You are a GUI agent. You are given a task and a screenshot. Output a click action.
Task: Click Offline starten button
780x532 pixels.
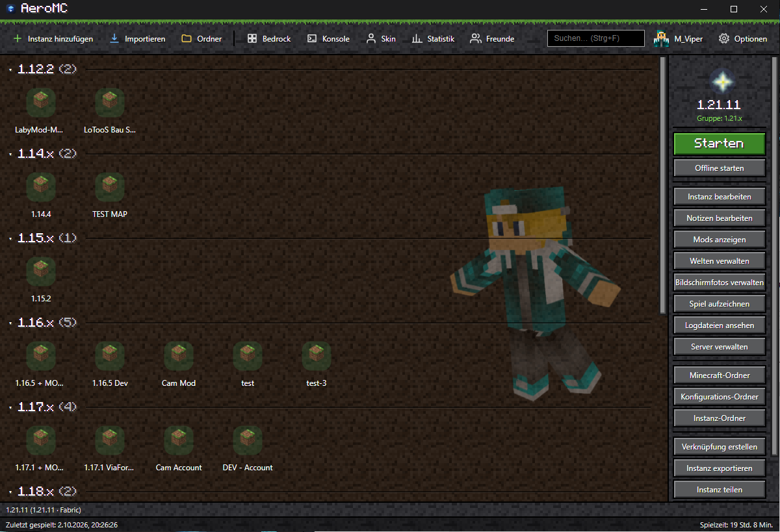[719, 168]
